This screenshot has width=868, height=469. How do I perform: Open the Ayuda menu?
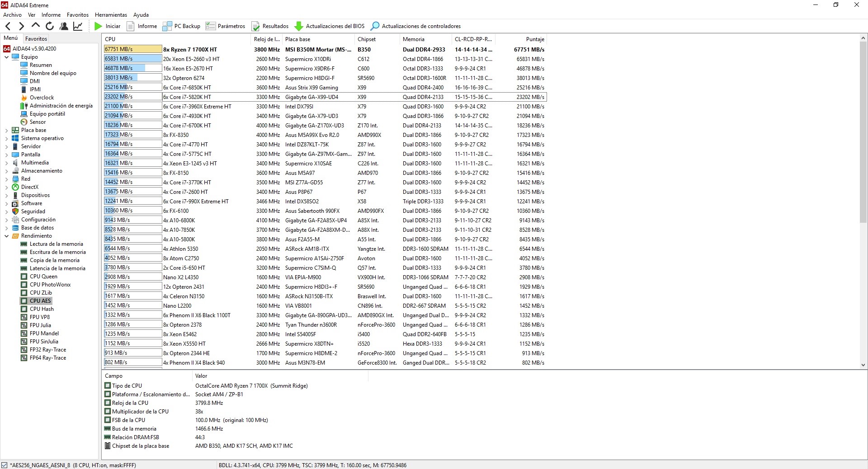(x=141, y=15)
